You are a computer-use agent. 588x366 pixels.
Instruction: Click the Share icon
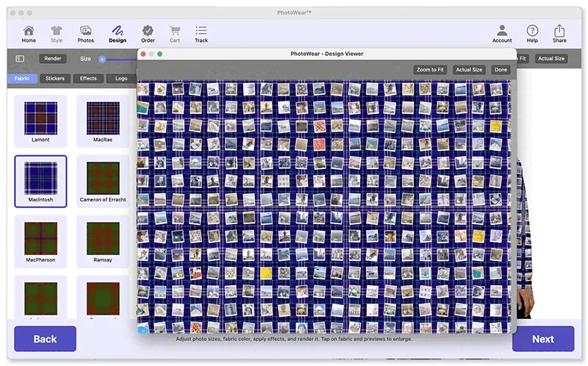click(x=559, y=34)
